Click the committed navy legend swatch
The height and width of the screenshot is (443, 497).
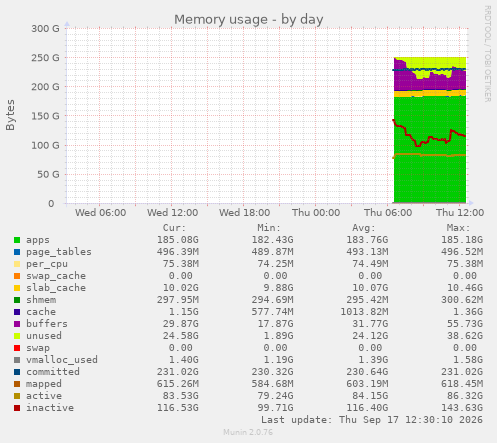[x=17, y=372]
